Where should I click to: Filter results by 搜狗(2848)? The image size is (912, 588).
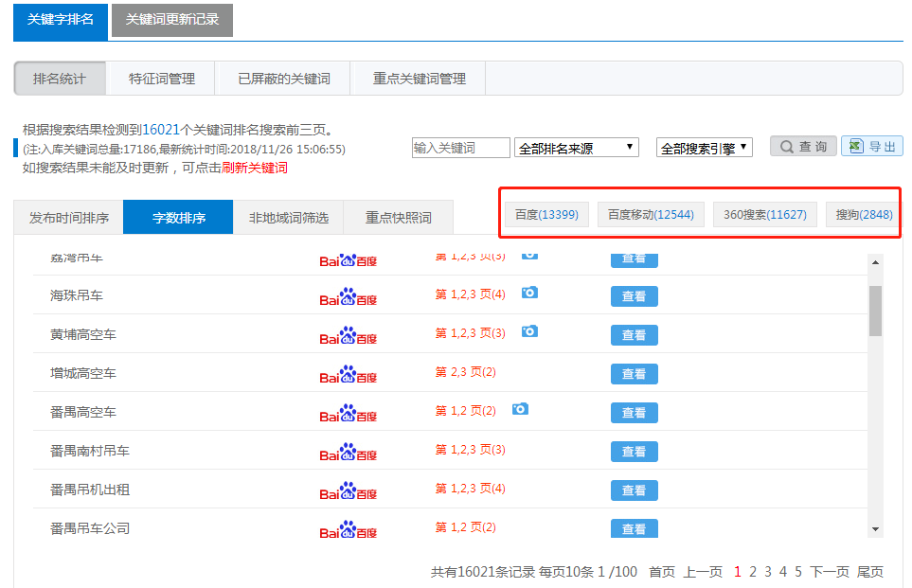pyautogui.click(x=864, y=215)
